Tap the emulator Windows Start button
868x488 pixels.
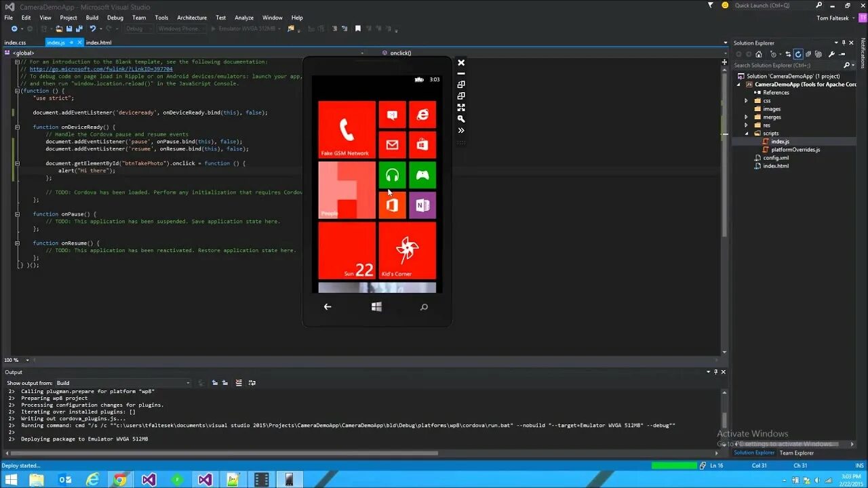[x=376, y=307]
